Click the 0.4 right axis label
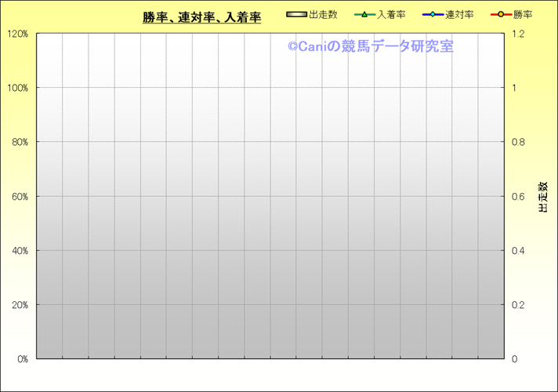The width and height of the screenshot is (558, 392). [518, 251]
